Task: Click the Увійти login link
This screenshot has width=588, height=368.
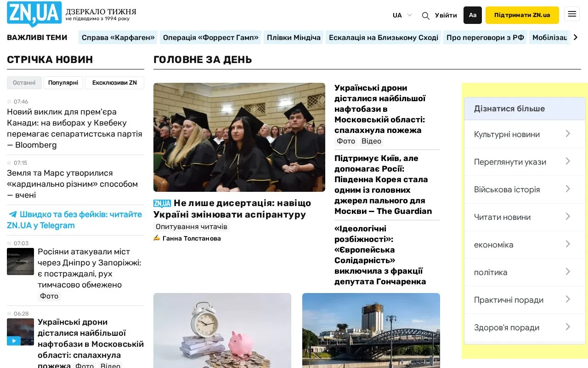Action: (x=446, y=15)
